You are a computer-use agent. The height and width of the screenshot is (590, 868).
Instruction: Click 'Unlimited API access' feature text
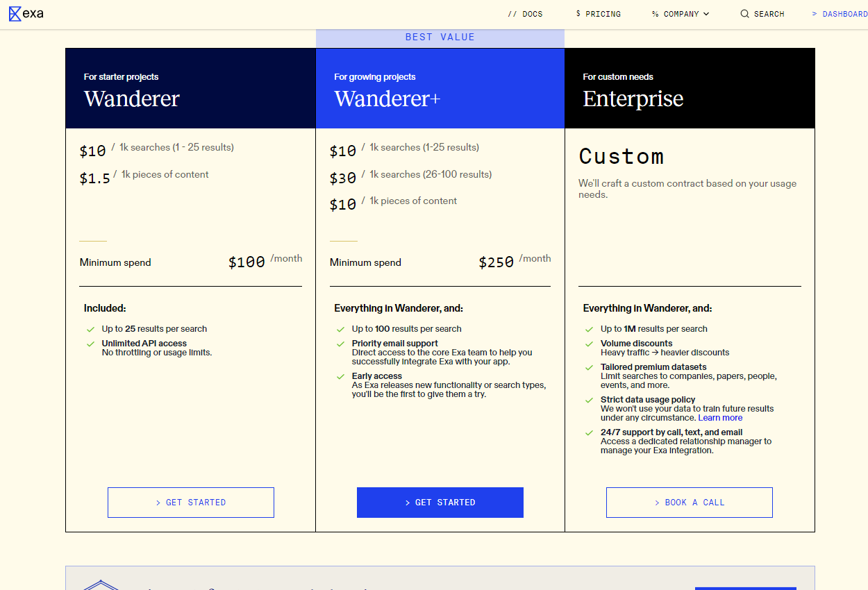coord(144,344)
